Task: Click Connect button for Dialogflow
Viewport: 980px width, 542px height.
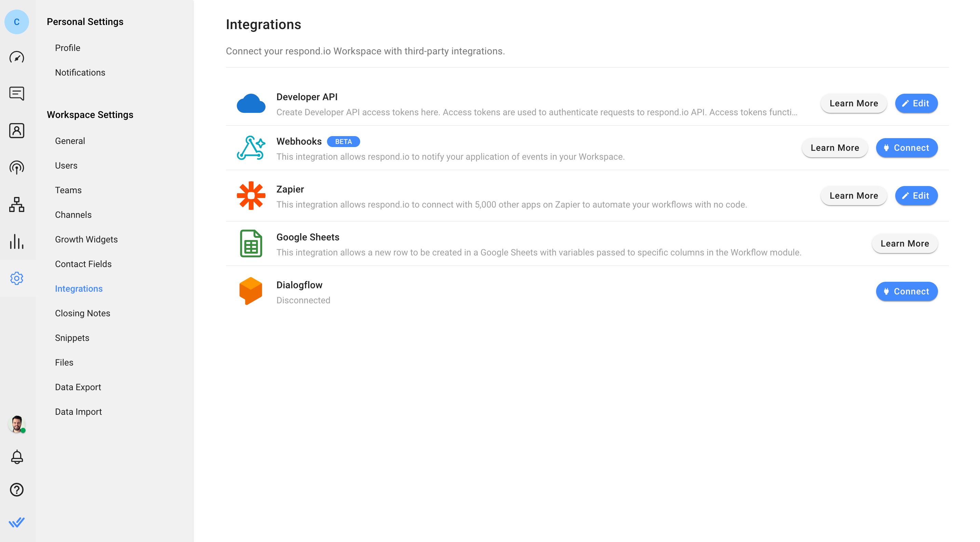Action: tap(907, 291)
